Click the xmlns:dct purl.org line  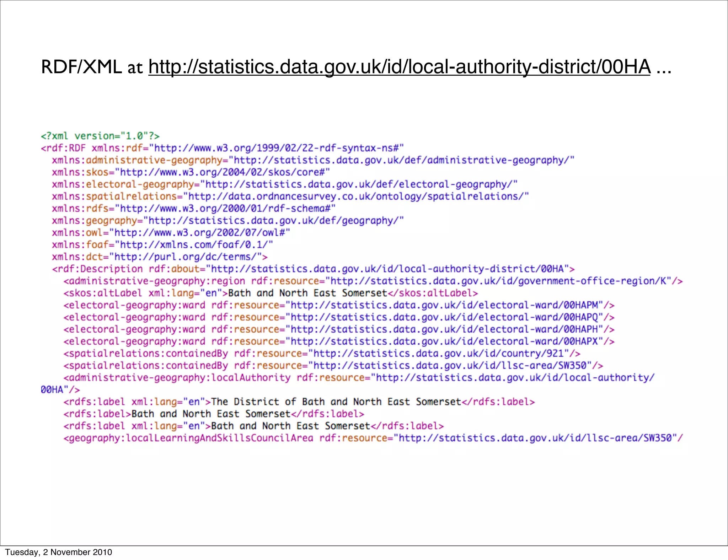[x=160, y=257]
